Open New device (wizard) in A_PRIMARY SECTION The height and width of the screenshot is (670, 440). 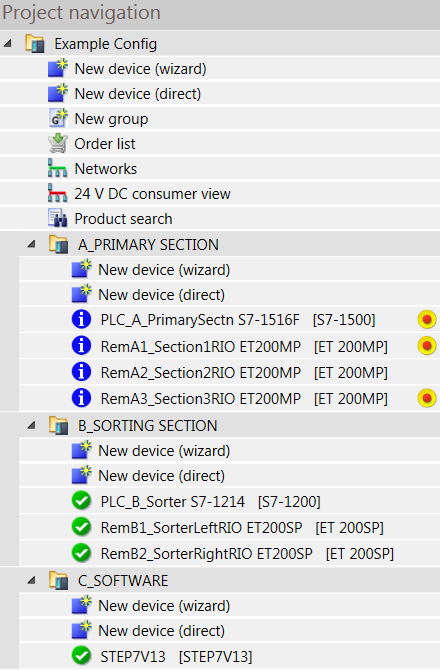[x=164, y=270]
